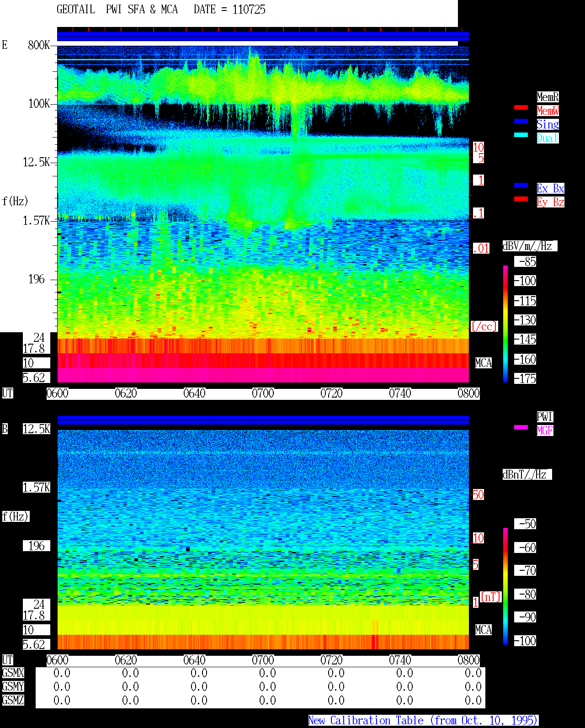Select the PWI legend label

coord(545,417)
